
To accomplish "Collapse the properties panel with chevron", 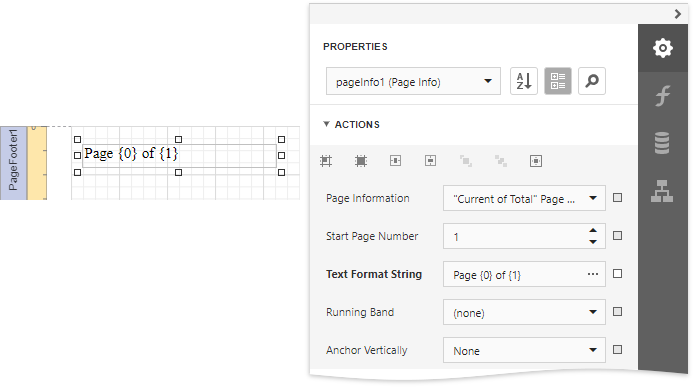I will click(x=678, y=14).
